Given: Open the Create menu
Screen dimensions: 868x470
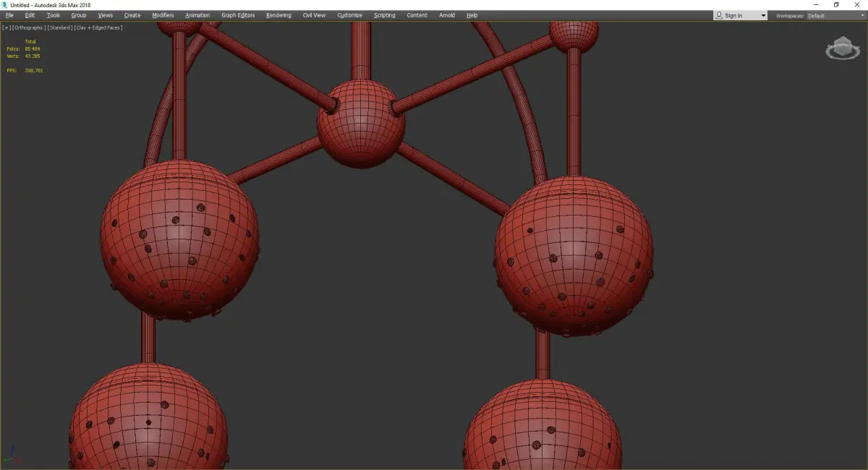Looking at the screenshot, I should tap(132, 15).
